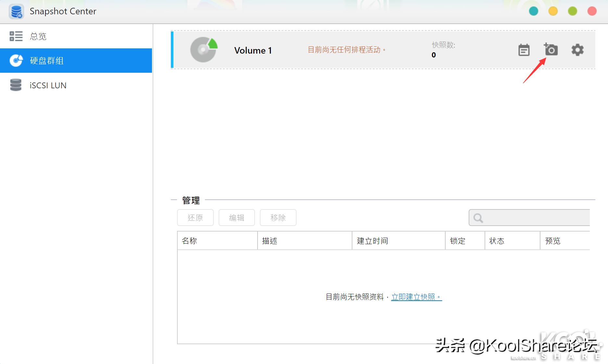Click the 还原 restore button
The height and width of the screenshot is (364, 608).
coord(195,218)
